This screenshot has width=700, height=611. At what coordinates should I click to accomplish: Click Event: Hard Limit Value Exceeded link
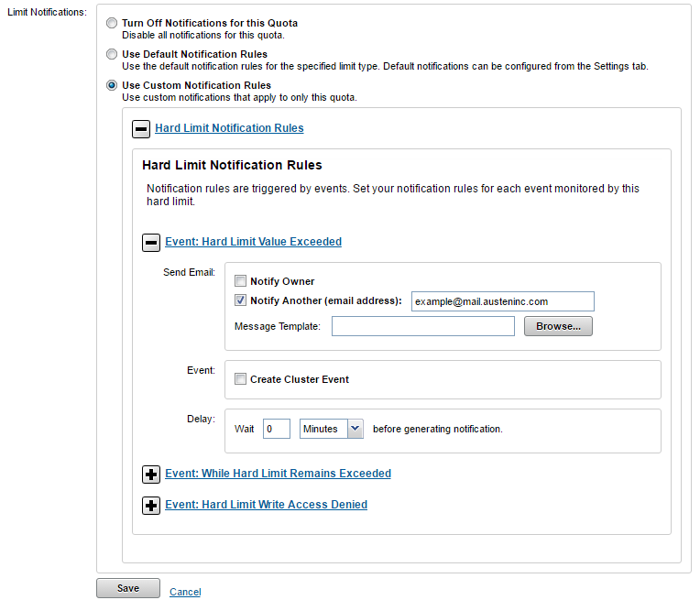[x=253, y=242]
